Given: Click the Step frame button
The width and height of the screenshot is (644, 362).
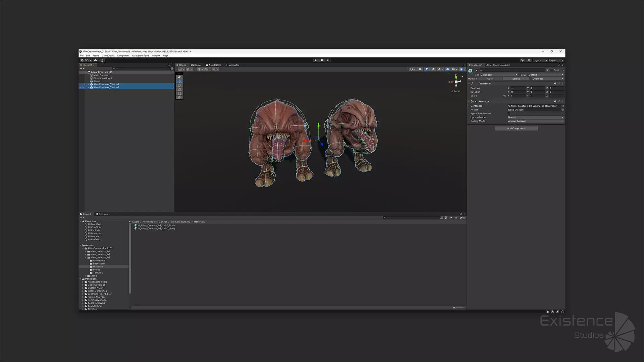Looking at the screenshot, I should click(x=328, y=60).
